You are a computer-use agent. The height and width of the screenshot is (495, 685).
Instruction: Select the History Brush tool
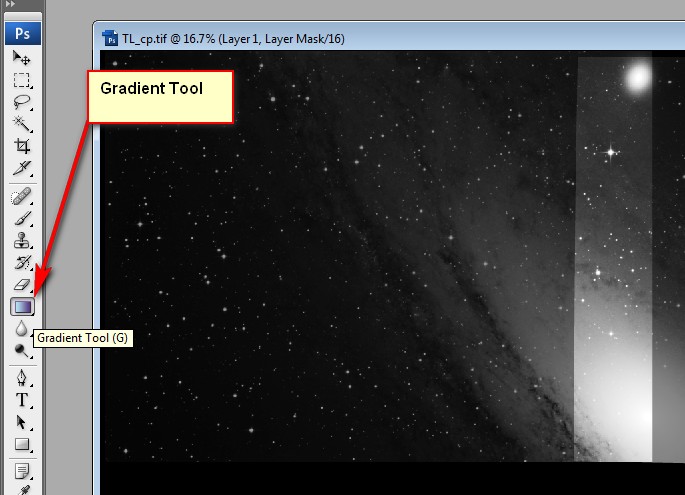point(22,262)
